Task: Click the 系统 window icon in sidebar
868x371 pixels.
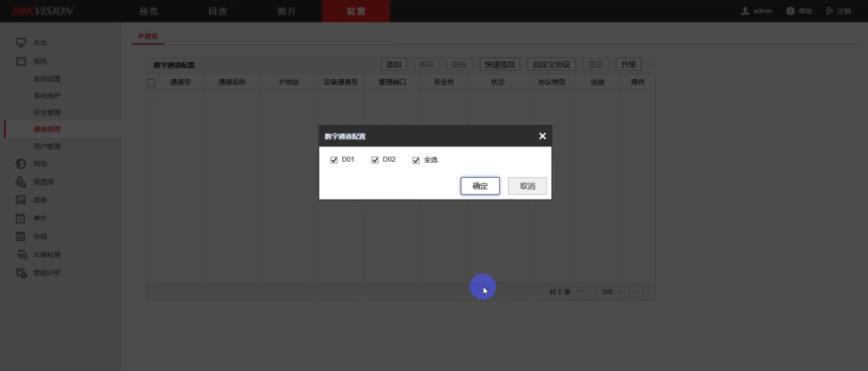Action: coord(21,61)
